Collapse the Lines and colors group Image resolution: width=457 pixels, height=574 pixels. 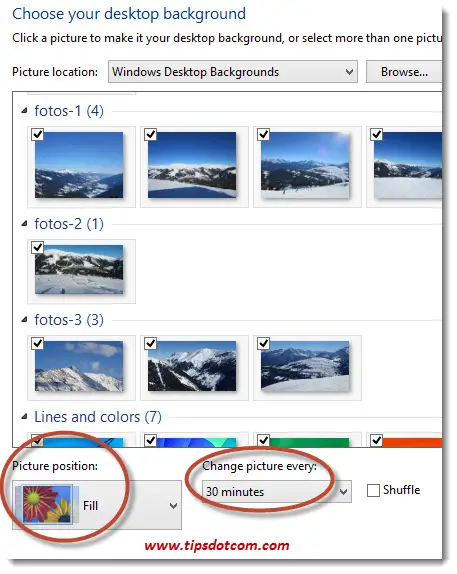click(24, 416)
